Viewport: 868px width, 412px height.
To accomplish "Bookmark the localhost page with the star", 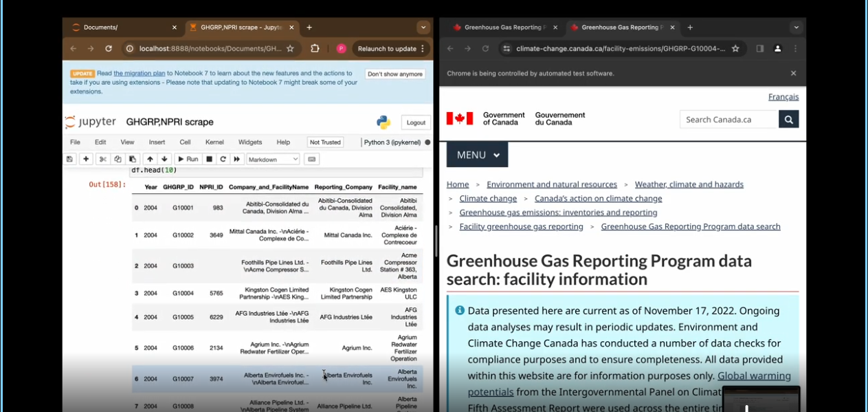I will click(x=290, y=49).
